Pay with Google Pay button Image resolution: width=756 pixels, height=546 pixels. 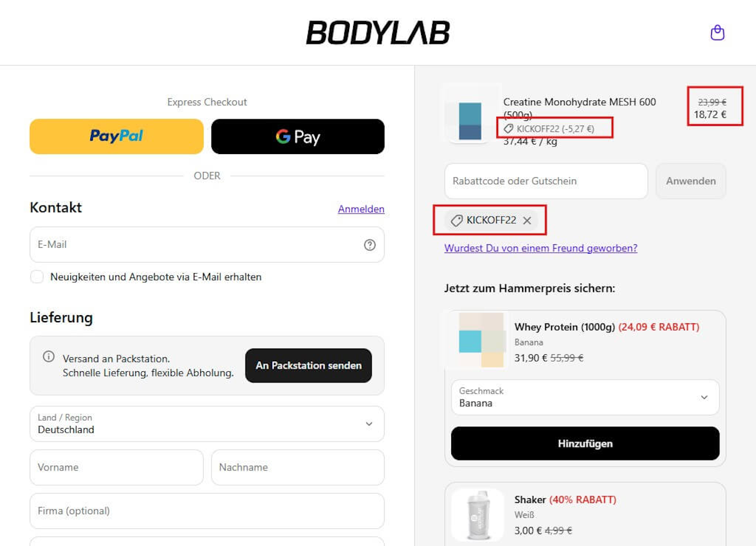(298, 136)
